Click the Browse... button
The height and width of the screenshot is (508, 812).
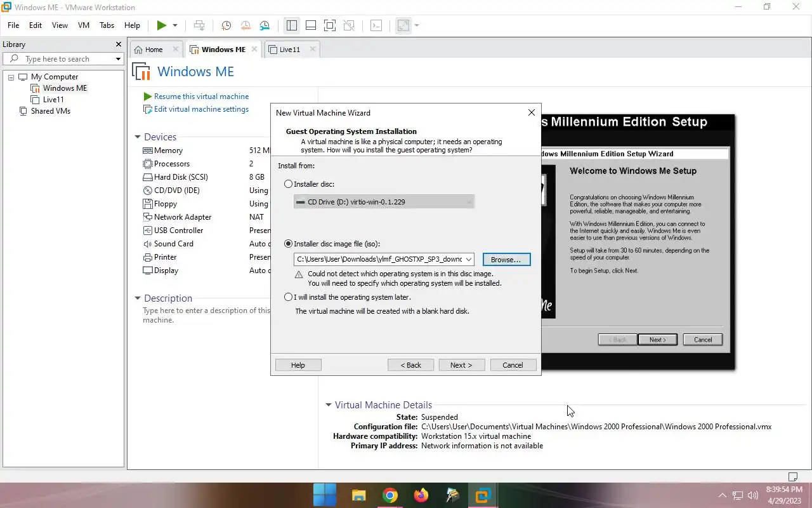point(506,260)
